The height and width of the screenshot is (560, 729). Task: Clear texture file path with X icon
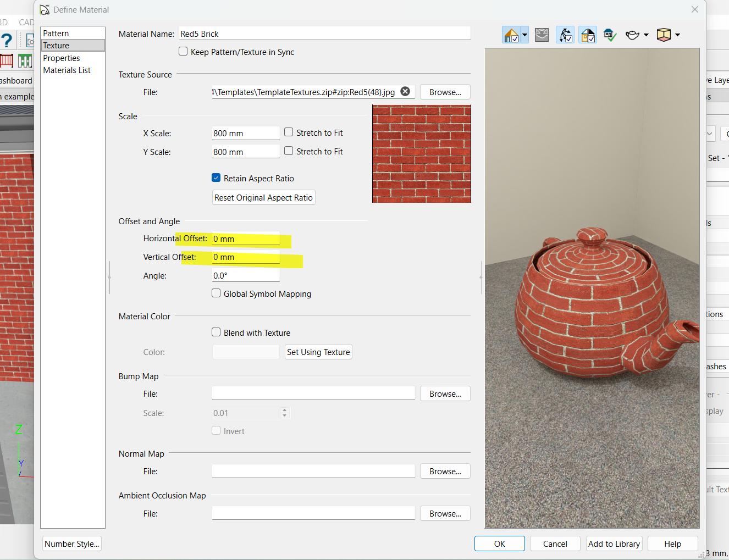[405, 92]
